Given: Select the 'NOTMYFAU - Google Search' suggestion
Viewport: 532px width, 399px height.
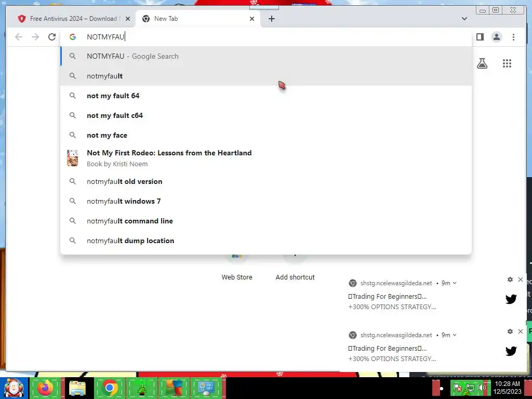Looking at the screenshot, I should [x=266, y=56].
